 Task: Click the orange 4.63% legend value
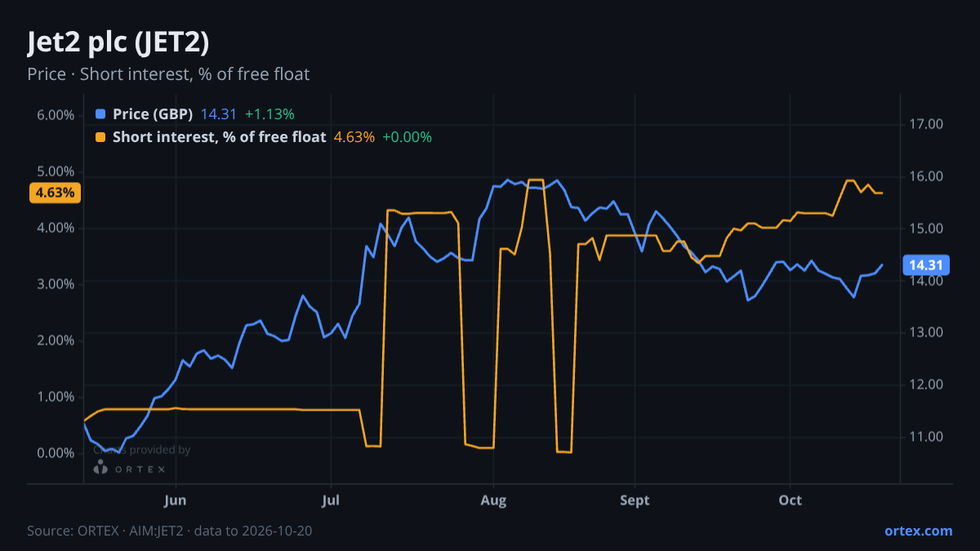354,137
